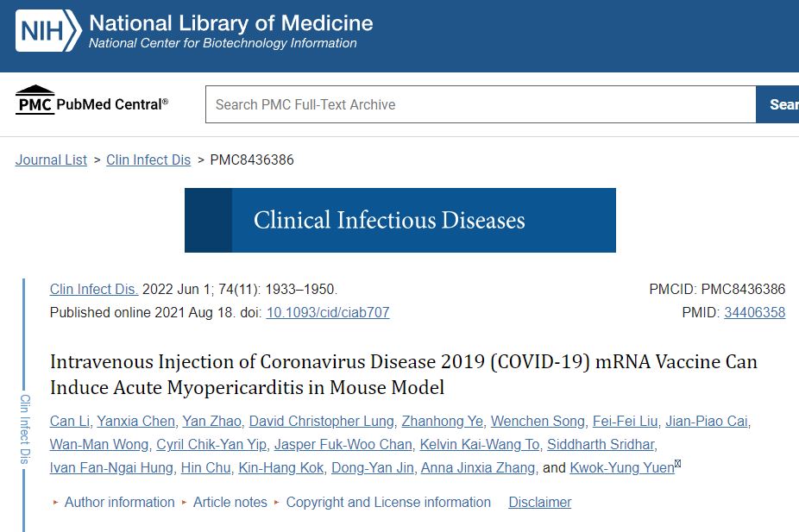Select author Jasper Fuk-Woo Chan
The height and width of the screenshot is (532, 799).
click(x=343, y=444)
